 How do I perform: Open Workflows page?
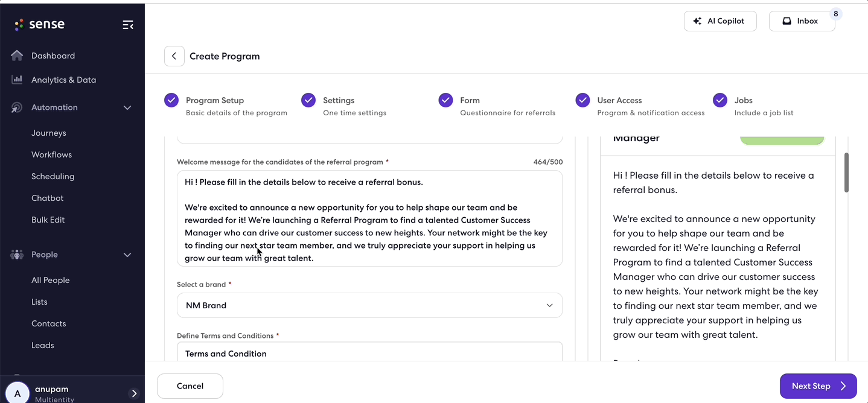pyautogui.click(x=51, y=154)
